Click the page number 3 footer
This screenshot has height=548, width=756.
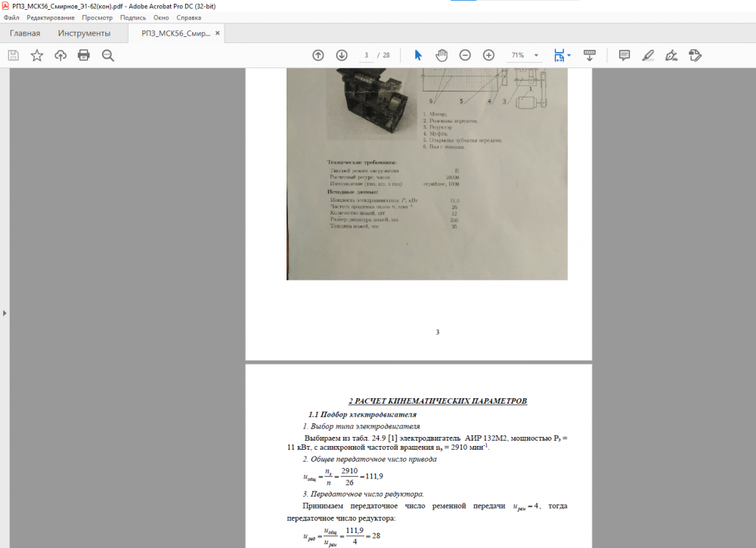[x=437, y=332]
